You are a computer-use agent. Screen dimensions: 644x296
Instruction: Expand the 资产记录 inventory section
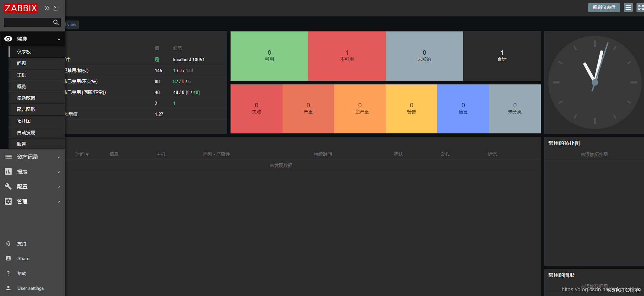tap(32, 157)
